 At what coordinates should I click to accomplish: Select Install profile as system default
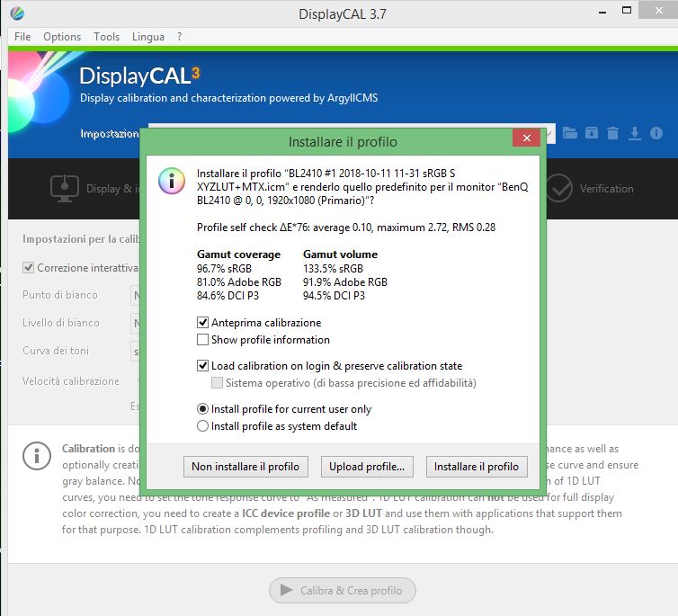pos(202,426)
